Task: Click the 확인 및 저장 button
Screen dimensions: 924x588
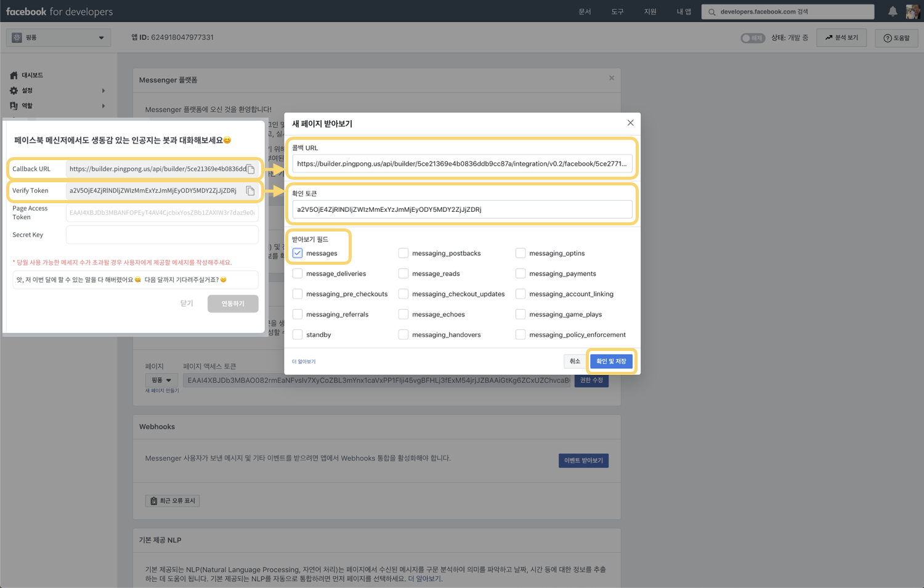Action: [611, 361]
